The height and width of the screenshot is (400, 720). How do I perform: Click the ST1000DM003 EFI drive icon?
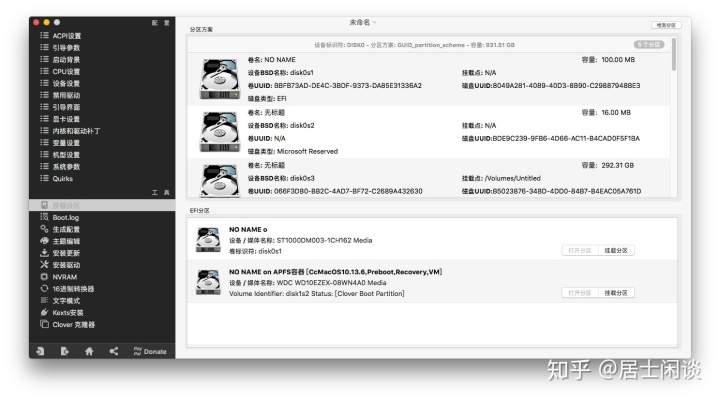click(208, 240)
